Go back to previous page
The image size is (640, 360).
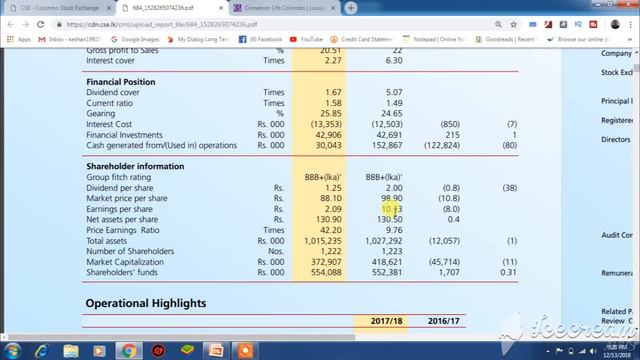point(11,24)
